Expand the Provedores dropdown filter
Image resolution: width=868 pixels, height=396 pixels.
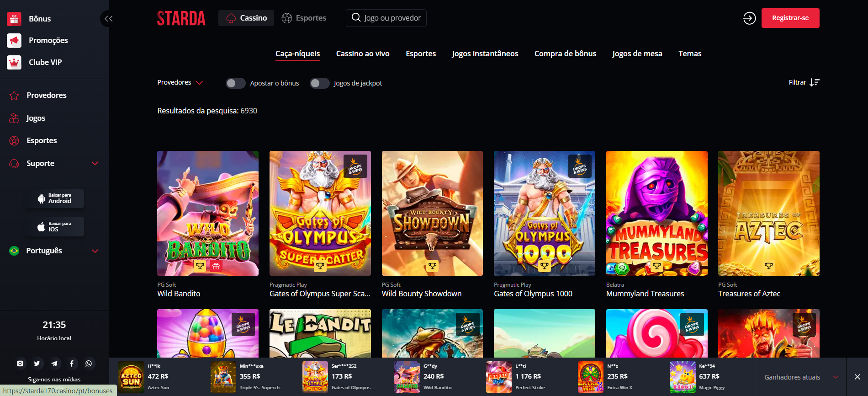click(x=180, y=82)
